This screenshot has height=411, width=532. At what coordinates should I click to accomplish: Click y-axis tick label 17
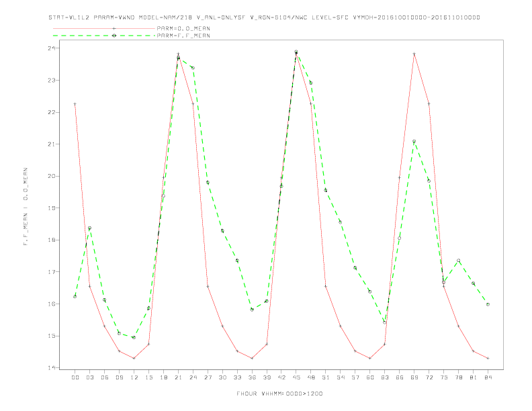(51, 271)
